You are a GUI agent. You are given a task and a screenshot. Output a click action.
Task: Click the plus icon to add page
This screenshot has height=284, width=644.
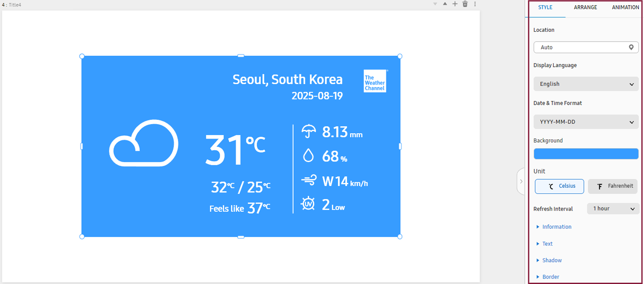point(455,4)
